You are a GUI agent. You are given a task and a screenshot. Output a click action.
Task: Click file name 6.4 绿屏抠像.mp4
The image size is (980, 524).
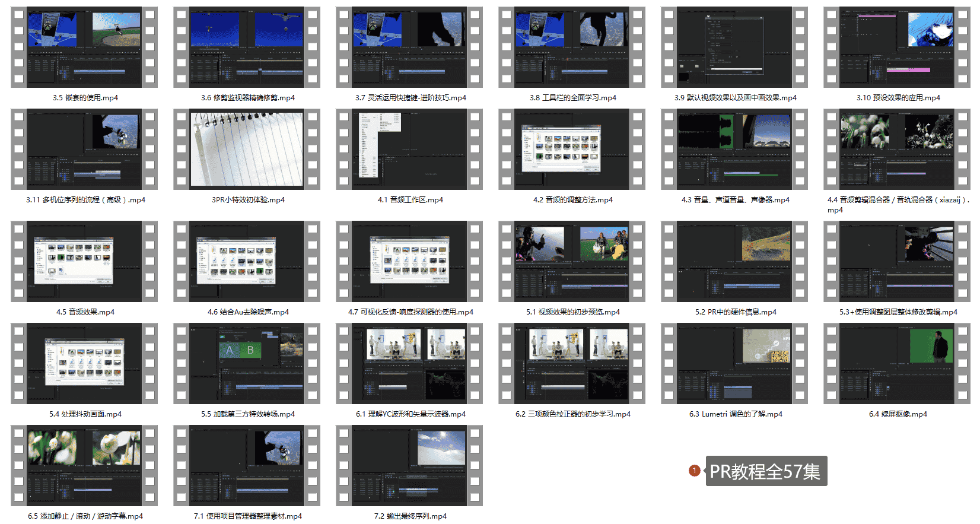[x=898, y=414]
